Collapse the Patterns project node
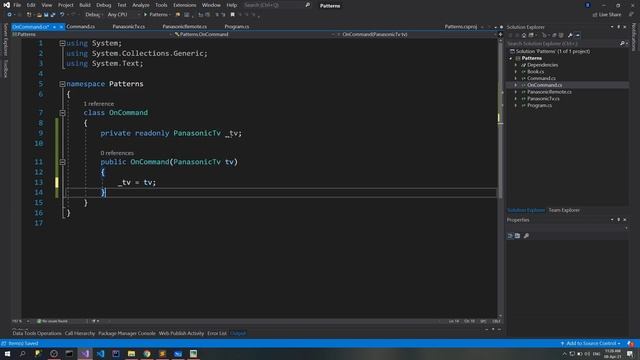640x360 pixels. coord(511,58)
